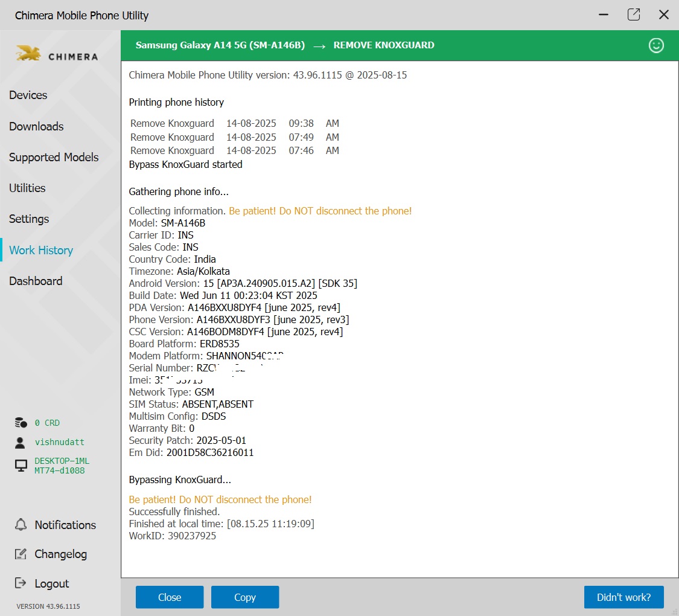Image resolution: width=679 pixels, height=616 pixels.
Task: Select the Work History sidebar item
Action: coord(41,250)
